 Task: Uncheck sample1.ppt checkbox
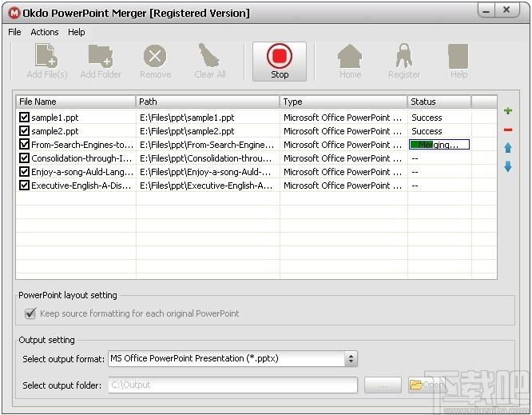(x=24, y=118)
